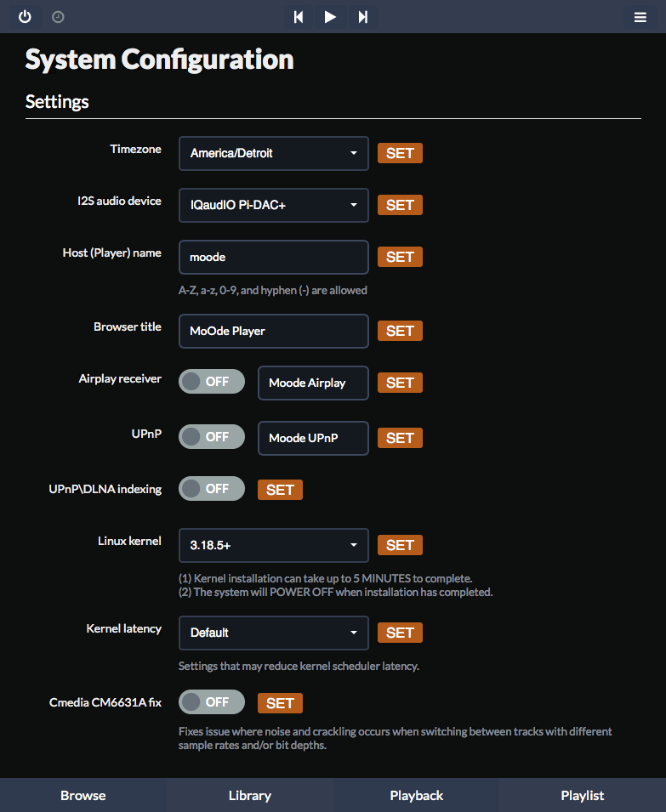Enable the UPnP switch
The width and height of the screenshot is (666, 812).
coord(211,436)
